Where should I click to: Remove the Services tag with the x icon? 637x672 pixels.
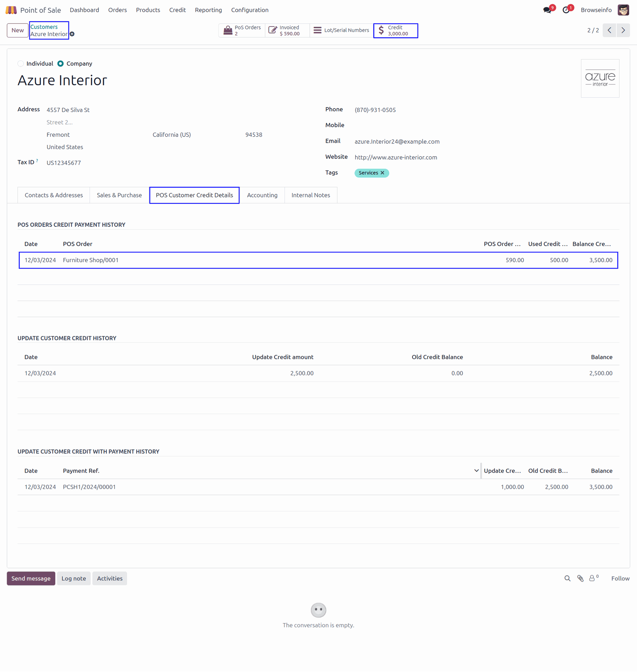382,173
